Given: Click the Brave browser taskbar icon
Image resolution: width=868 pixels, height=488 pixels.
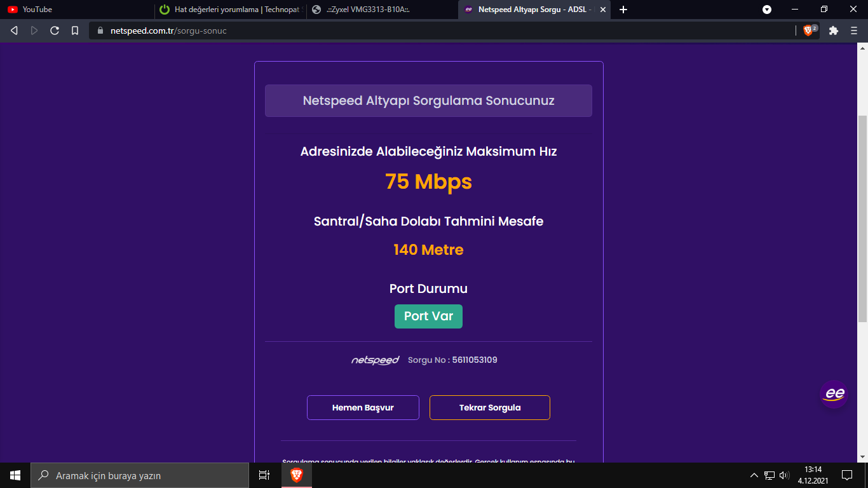Looking at the screenshot, I should point(297,475).
